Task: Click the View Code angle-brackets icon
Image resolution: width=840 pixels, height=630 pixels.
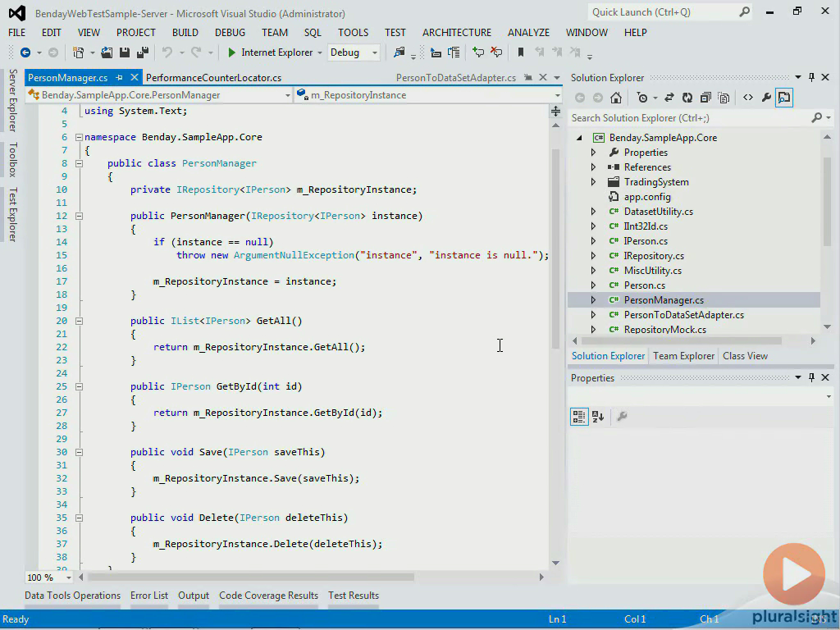Action: point(748,98)
